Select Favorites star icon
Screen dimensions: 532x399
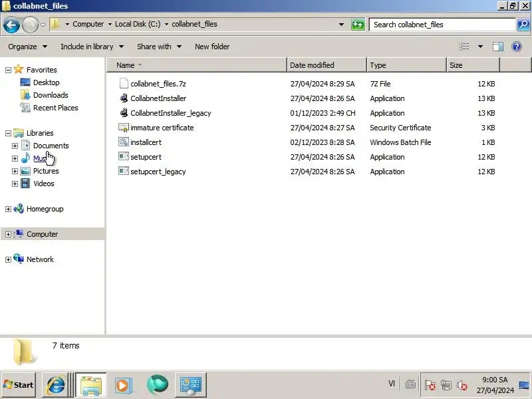pyautogui.click(x=19, y=69)
